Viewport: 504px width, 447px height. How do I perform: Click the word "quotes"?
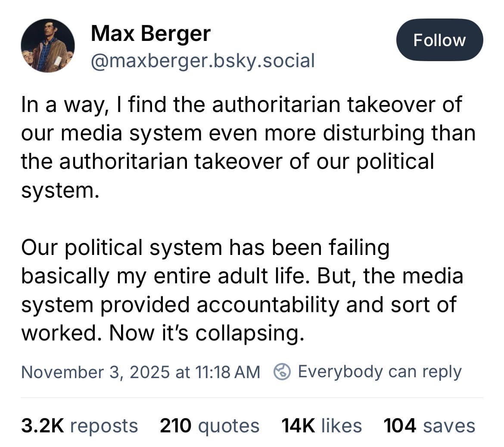[229, 426]
